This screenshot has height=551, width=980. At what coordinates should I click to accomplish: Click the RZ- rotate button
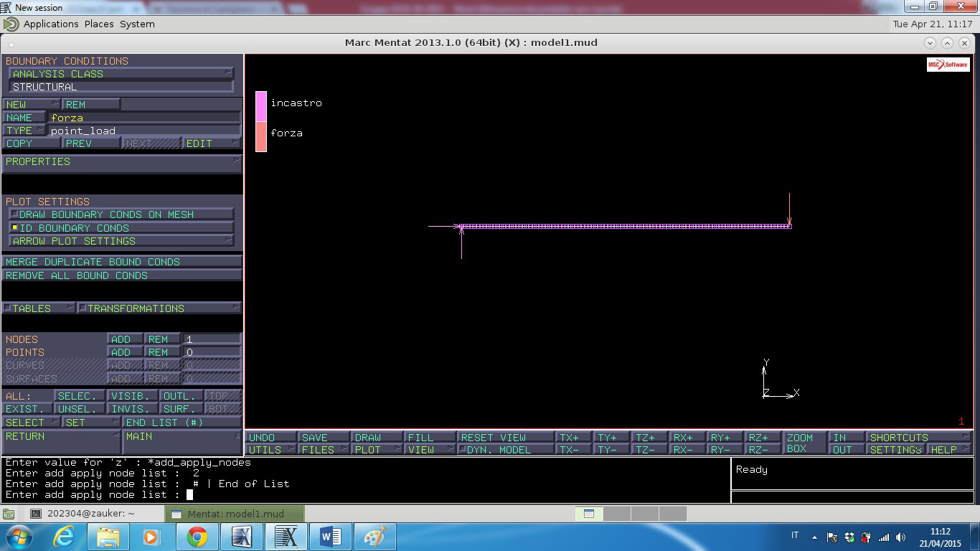pos(763,450)
